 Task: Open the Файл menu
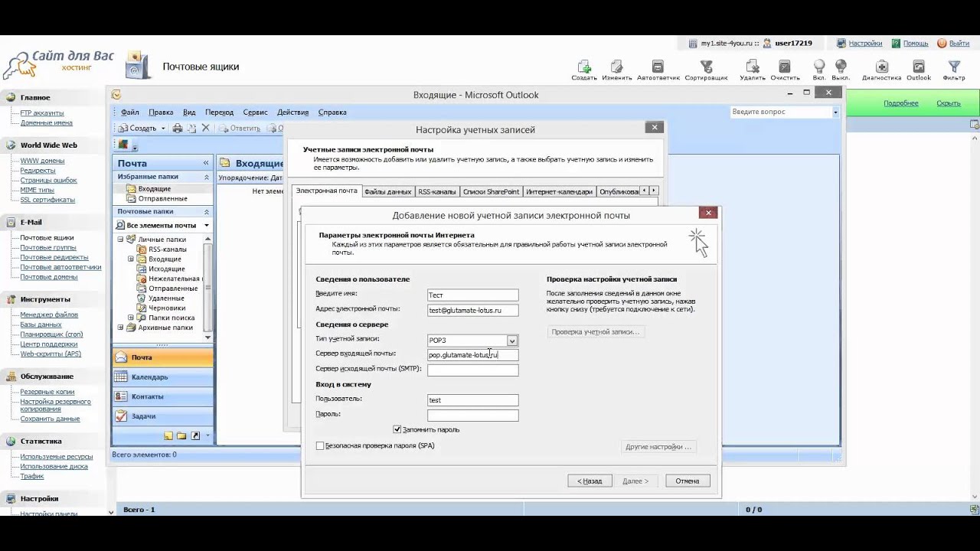coord(130,112)
